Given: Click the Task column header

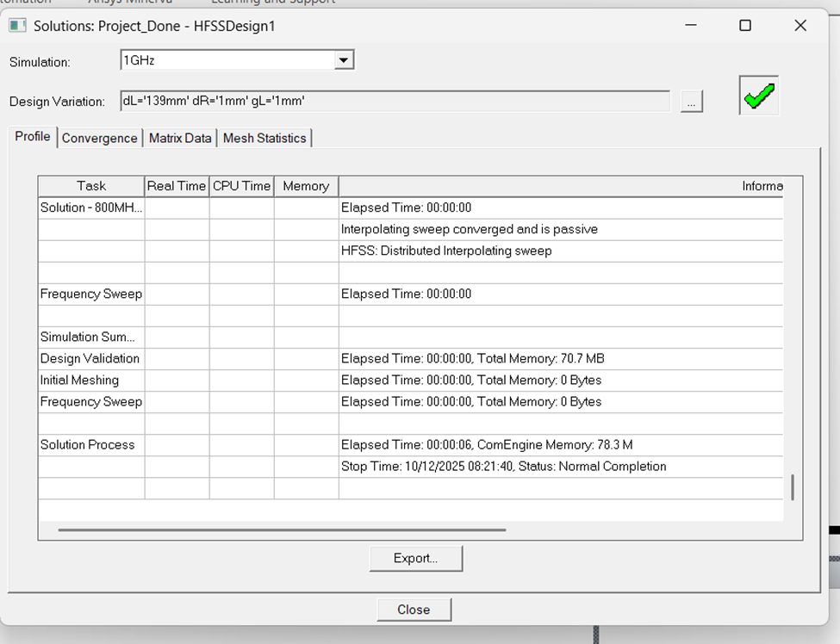Looking at the screenshot, I should (91, 186).
